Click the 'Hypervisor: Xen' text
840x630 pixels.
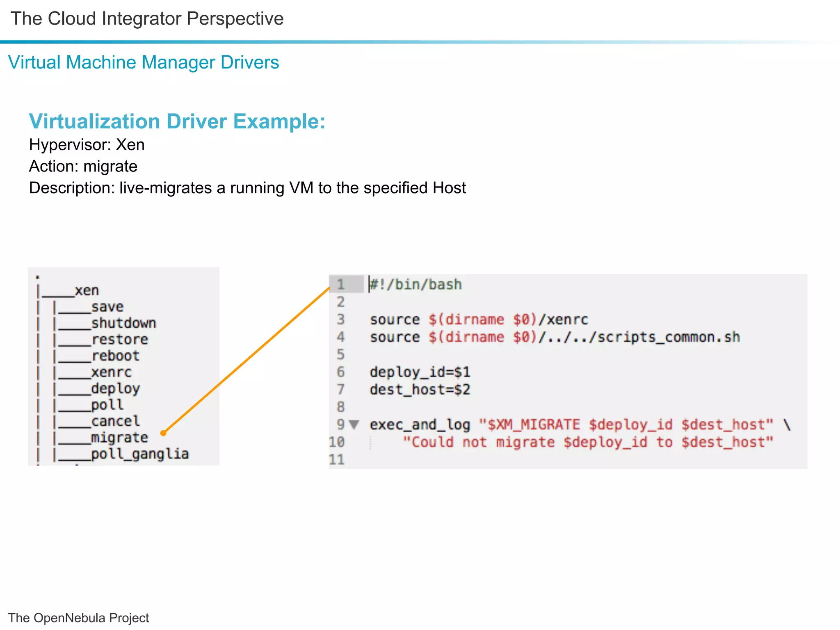point(87,145)
